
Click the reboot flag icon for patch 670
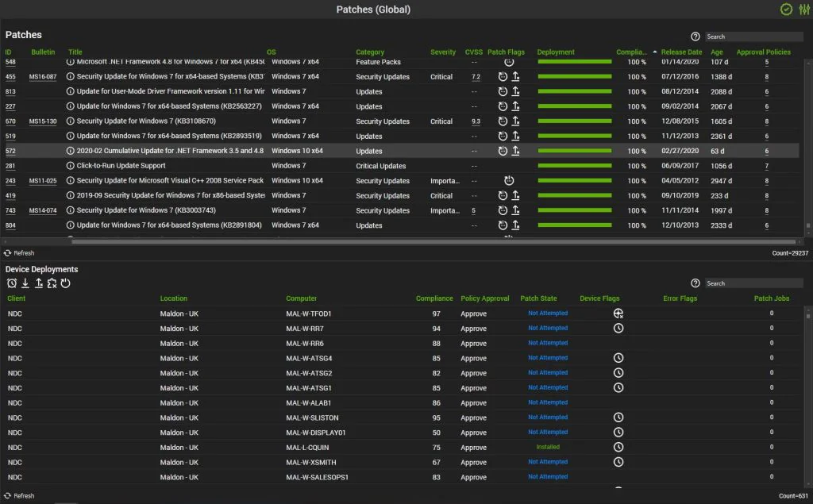tap(503, 121)
